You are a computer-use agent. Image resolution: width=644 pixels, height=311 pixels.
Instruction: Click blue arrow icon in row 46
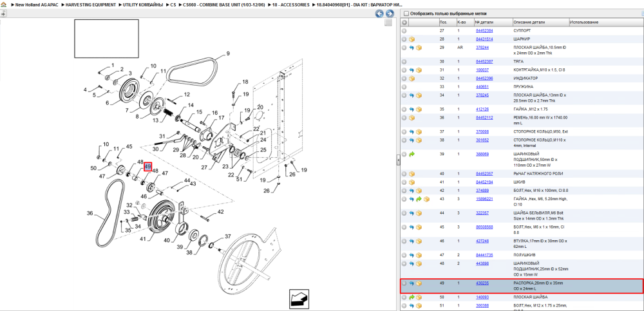point(412,241)
